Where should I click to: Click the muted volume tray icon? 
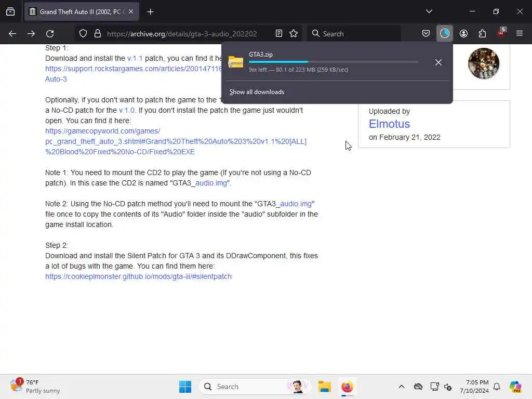447,387
